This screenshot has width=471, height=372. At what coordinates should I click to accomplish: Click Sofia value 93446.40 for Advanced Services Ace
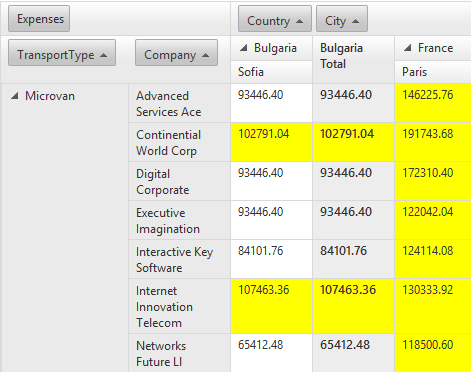[271, 103]
